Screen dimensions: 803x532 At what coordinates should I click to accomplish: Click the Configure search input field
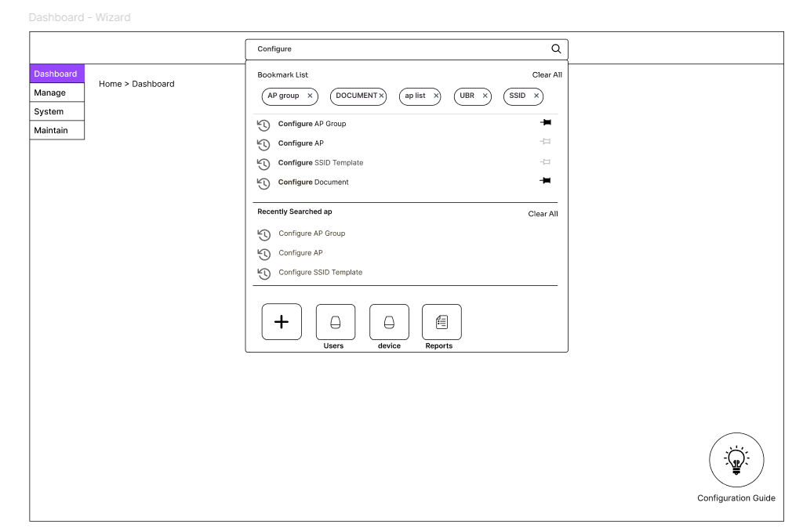407,49
